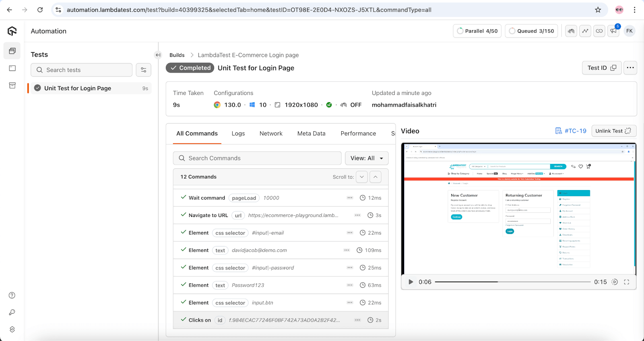Image resolution: width=644 pixels, height=341 pixels.
Task: Open more options for davidjacob@demo.com row
Action: tap(347, 250)
